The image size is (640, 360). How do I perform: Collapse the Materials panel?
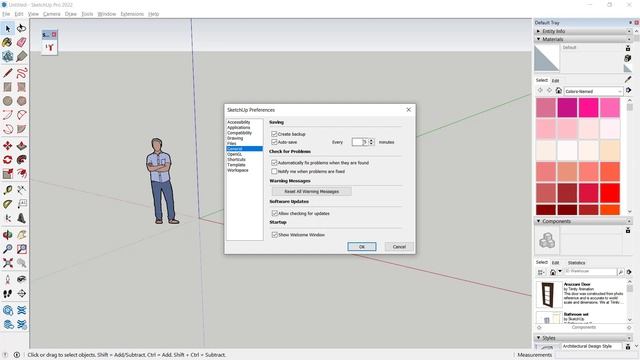(x=538, y=39)
